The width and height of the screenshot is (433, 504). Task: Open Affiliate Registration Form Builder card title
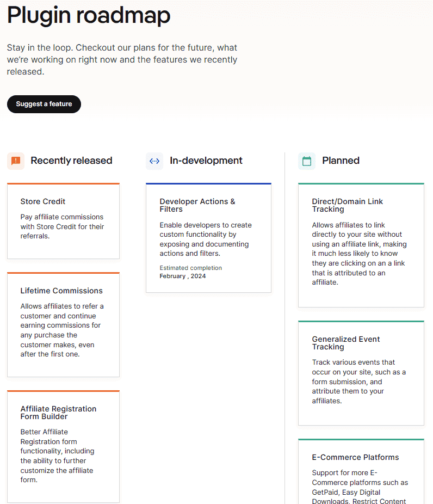coord(58,413)
